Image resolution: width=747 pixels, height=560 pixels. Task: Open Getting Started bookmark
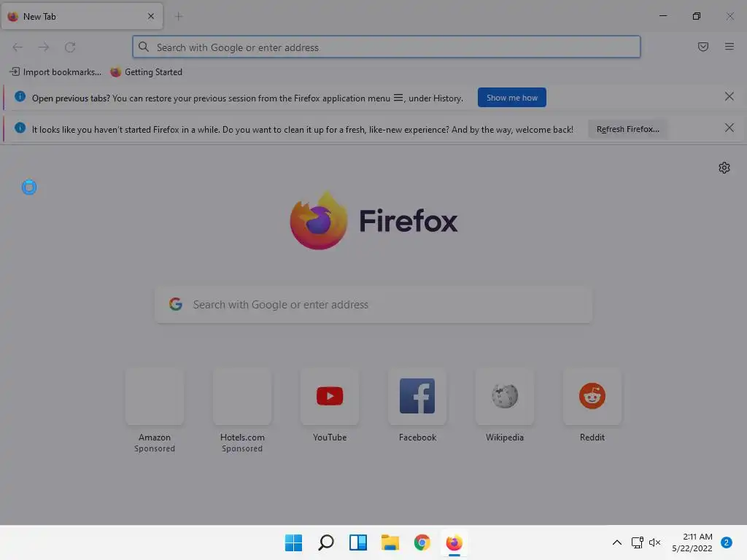tap(146, 72)
